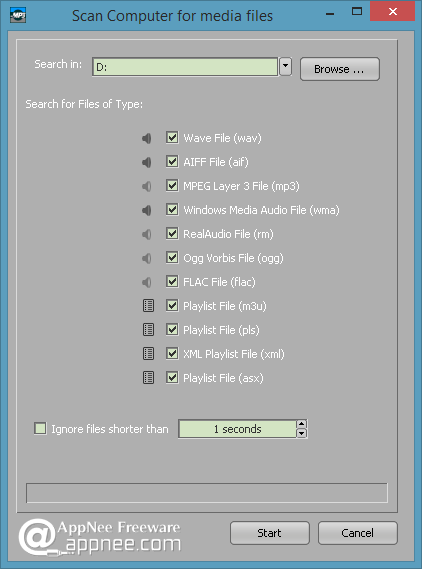Click the speaker icon beside AIFF File
422x569 pixels.
pyautogui.click(x=147, y=162)
